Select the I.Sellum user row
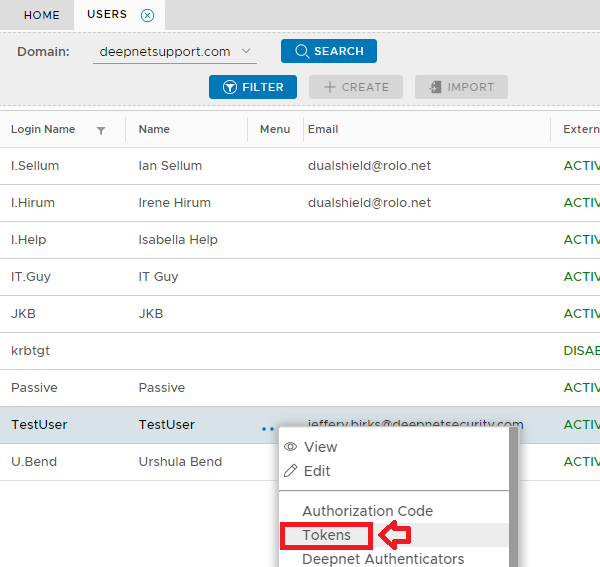Viewport: 600px width, 567px height. pyautogui.click(x=35, y=166)
